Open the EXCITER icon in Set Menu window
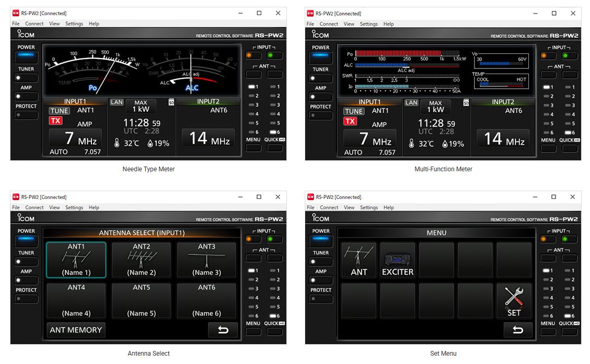 coord(398,260)
